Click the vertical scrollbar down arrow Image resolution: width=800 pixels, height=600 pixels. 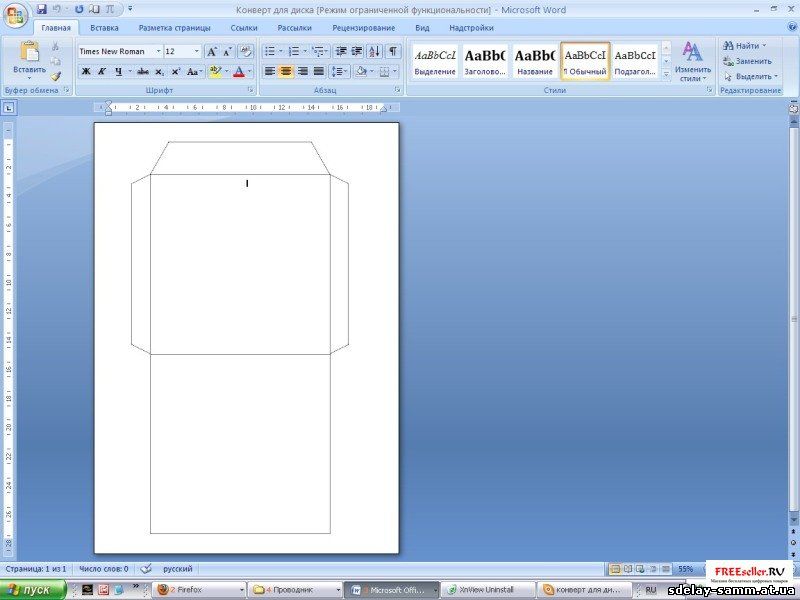coord(793,519)
